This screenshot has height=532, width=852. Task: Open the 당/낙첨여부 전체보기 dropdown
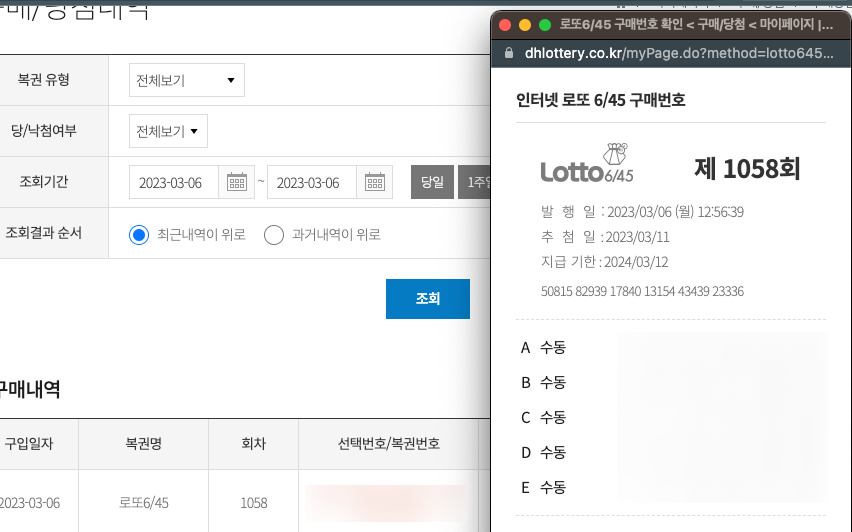[168, 131]
